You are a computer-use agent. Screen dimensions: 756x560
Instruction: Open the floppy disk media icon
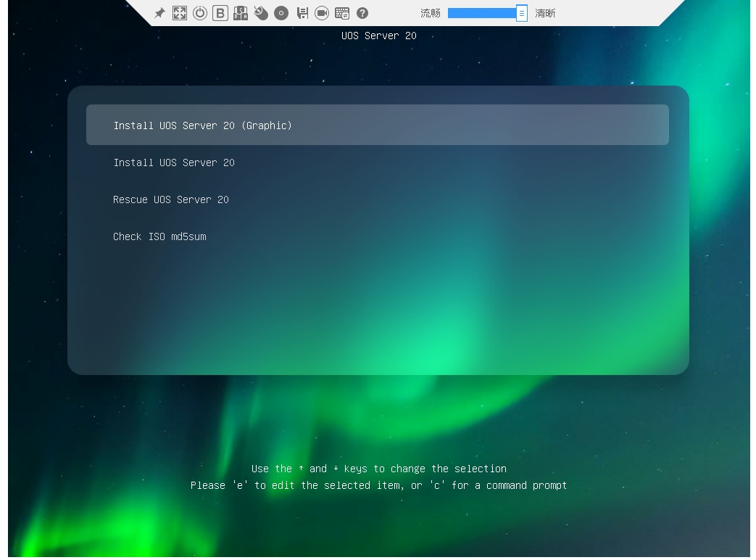click(302, 13)
